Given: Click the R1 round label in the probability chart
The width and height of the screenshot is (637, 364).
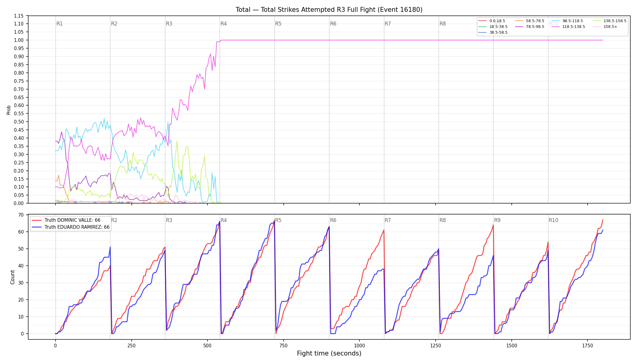Looking at the screenshot, I should pos(59,24).
